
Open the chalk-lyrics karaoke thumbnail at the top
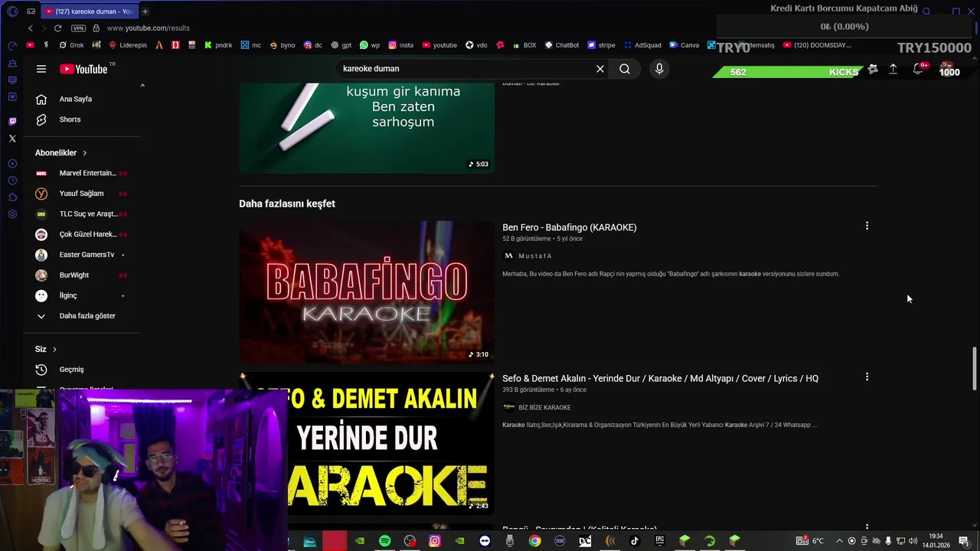pyautogui.click(x=367, y=127)
